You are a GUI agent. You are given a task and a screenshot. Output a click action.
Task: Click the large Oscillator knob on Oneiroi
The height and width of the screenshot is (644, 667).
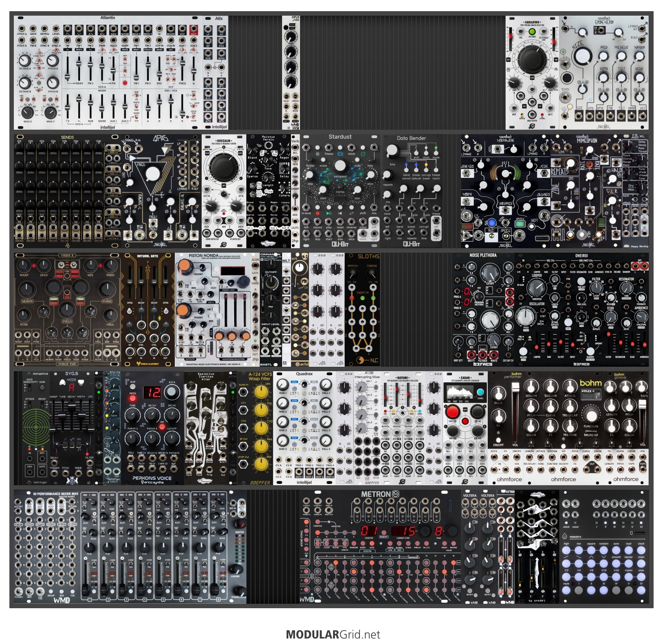(x=526, y=317)
